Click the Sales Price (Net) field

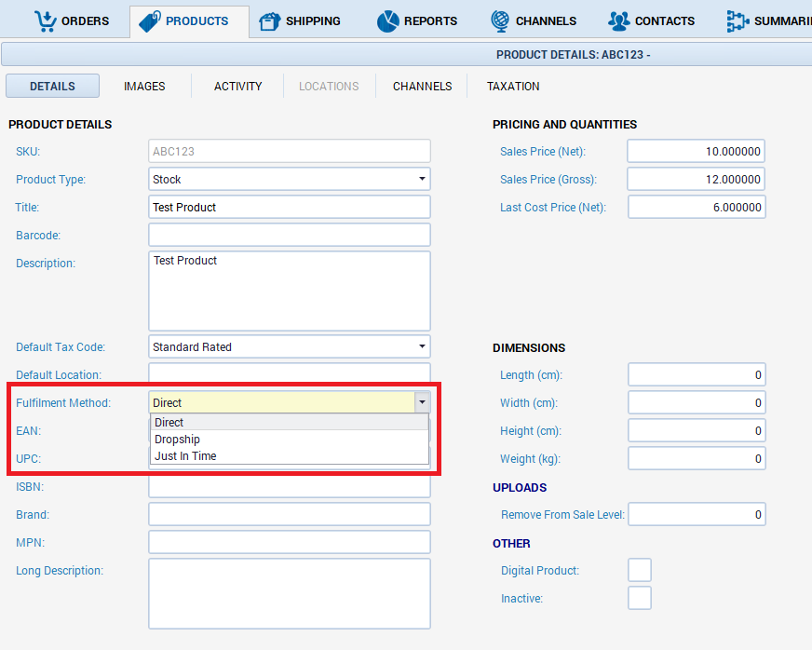click(697, 151)
